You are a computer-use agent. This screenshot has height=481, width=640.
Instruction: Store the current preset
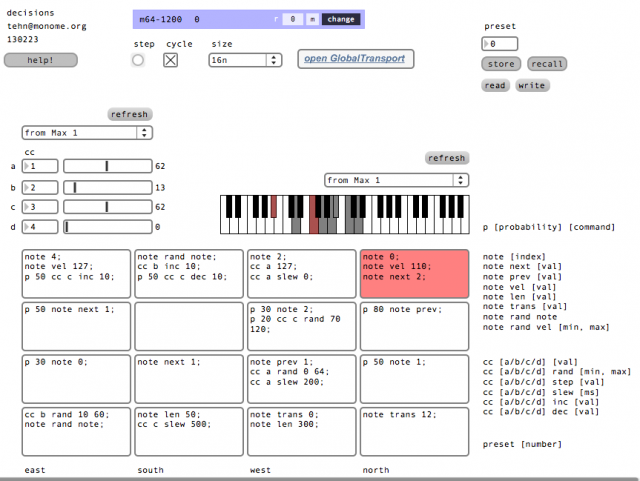500,64
